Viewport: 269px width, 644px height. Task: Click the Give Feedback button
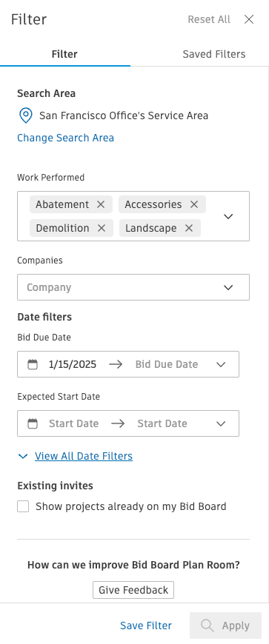133,590
